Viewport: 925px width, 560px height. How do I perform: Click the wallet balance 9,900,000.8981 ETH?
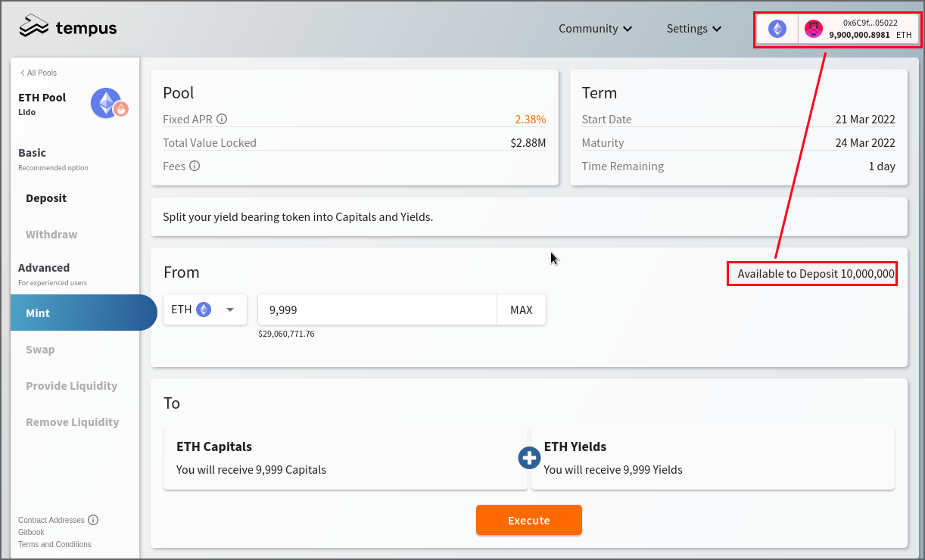(x=870, y=35)
